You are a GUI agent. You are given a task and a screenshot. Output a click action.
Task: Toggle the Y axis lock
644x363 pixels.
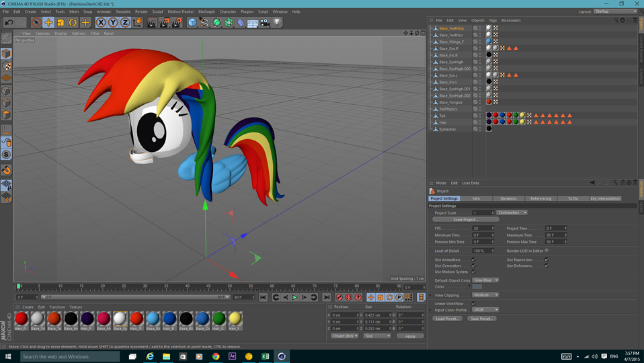tap(113, 23)
